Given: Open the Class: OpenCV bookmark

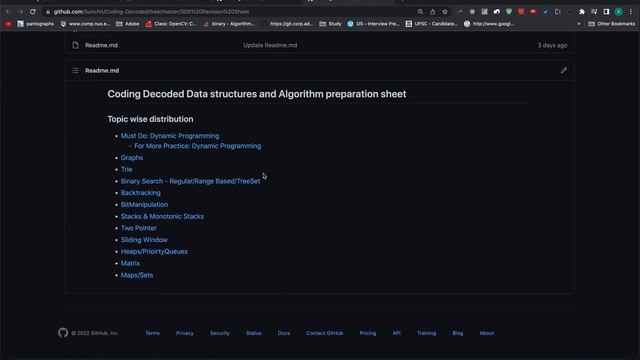Looking at the screenshot, I should tap(171, 24).
